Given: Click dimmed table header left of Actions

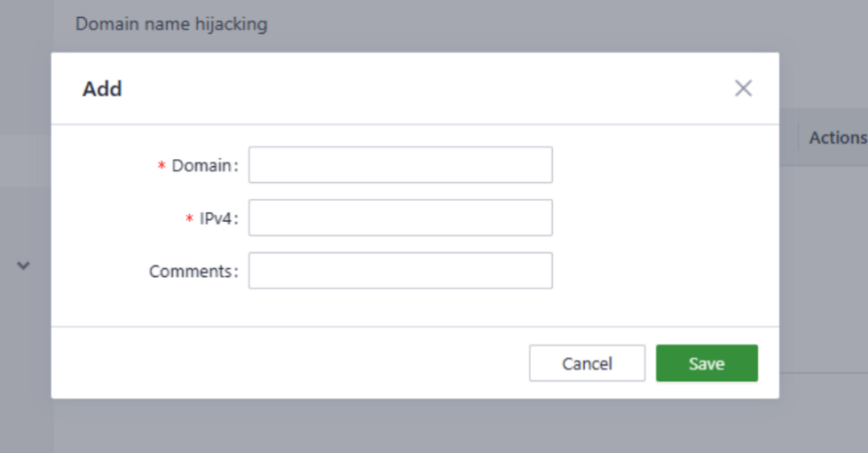Looking at the screenshot, I should coord(792,138).
